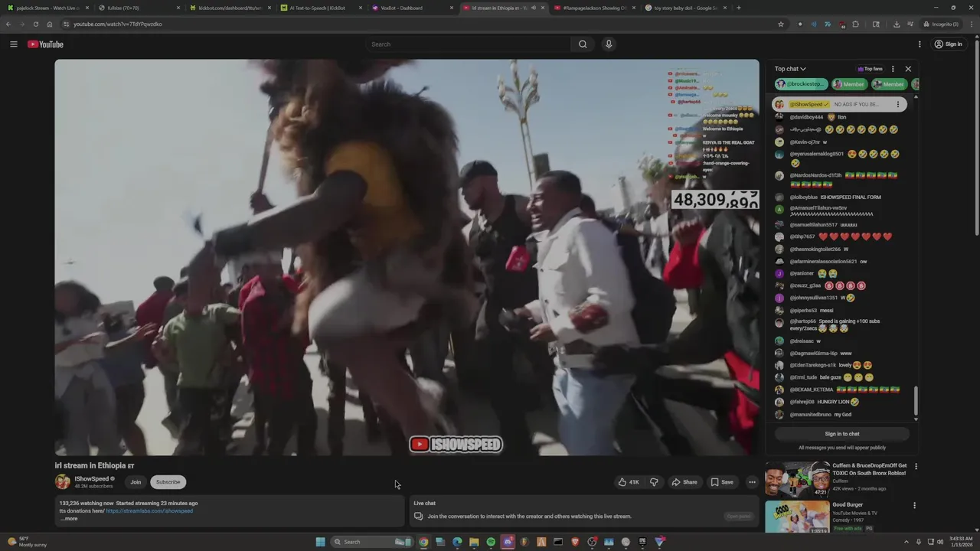Subscribe to IShowSpeed channel
Viewport: 980px width, 551px height.
pos(168,482)
